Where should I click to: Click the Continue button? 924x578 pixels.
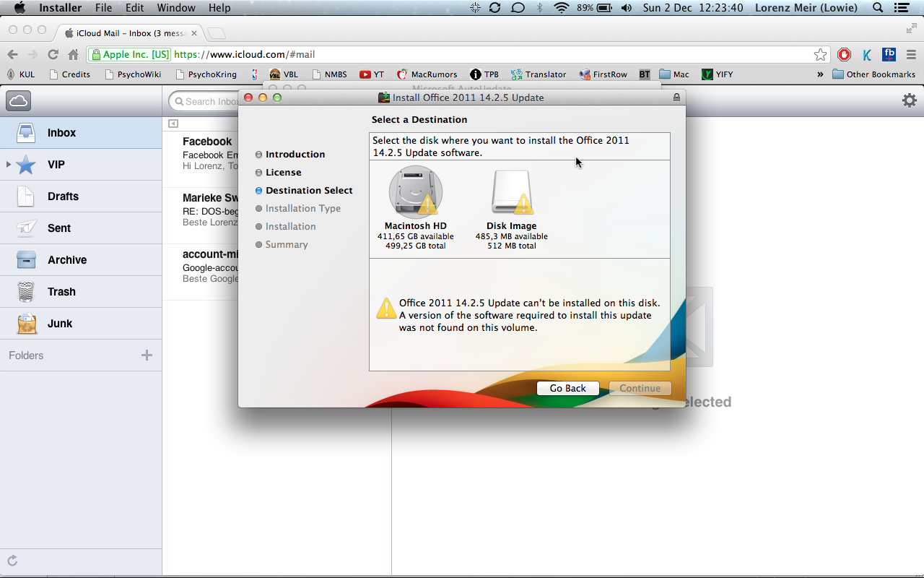pos(640,389)
